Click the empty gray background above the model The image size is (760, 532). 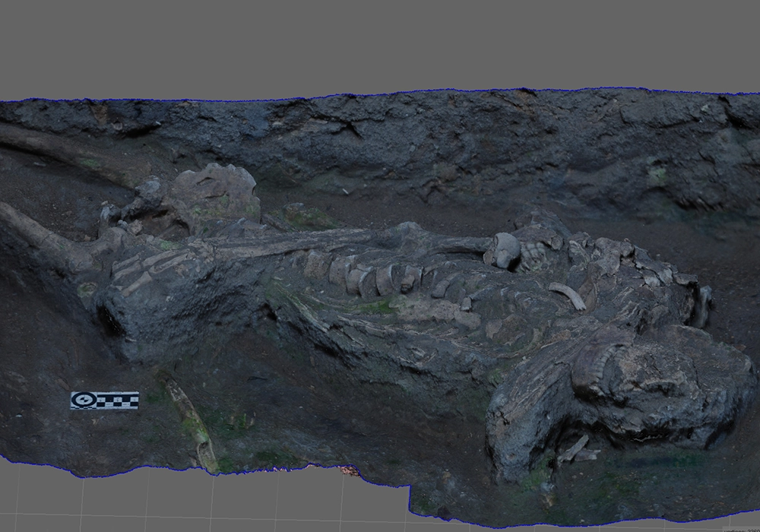point(380,46)
